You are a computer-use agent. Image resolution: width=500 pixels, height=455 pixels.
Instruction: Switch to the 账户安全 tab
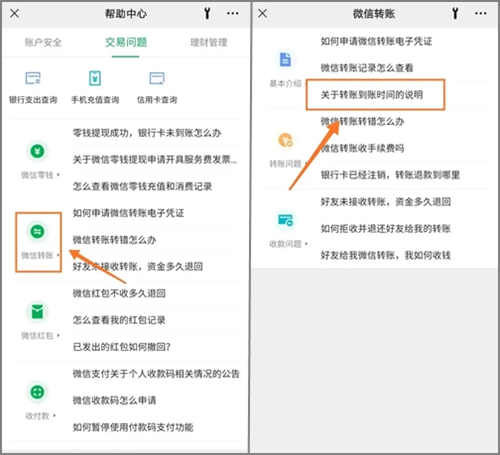(43, 43)
